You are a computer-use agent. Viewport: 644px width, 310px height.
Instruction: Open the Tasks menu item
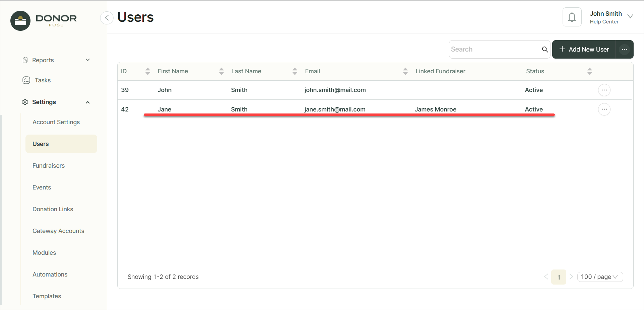(43, 80)
